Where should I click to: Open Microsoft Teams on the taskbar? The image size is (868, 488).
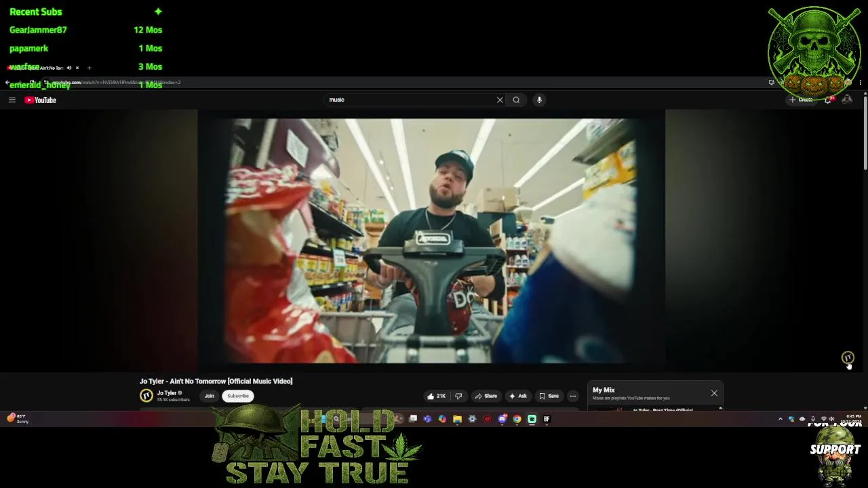point(427,419)
